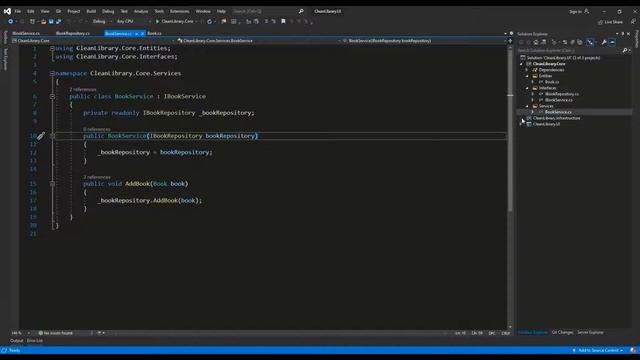640x360 pixels.
Task: Open the Build menu
Action: 91,11
